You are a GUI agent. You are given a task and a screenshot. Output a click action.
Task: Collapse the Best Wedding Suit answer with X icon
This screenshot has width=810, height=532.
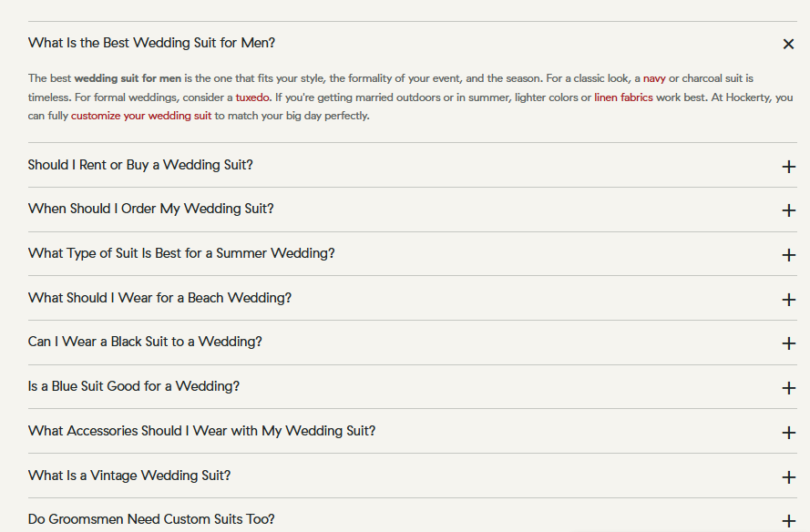pyautogui.click(x=788, y=44)
